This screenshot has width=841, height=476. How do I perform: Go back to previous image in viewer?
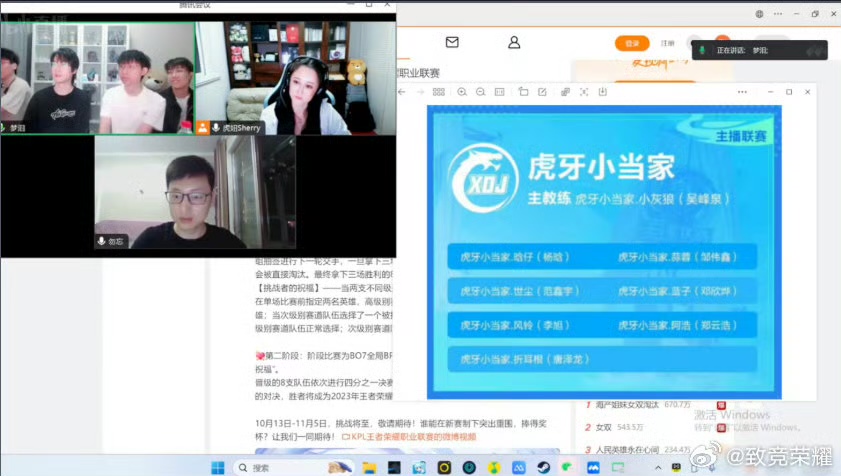(x=402, y=92)
